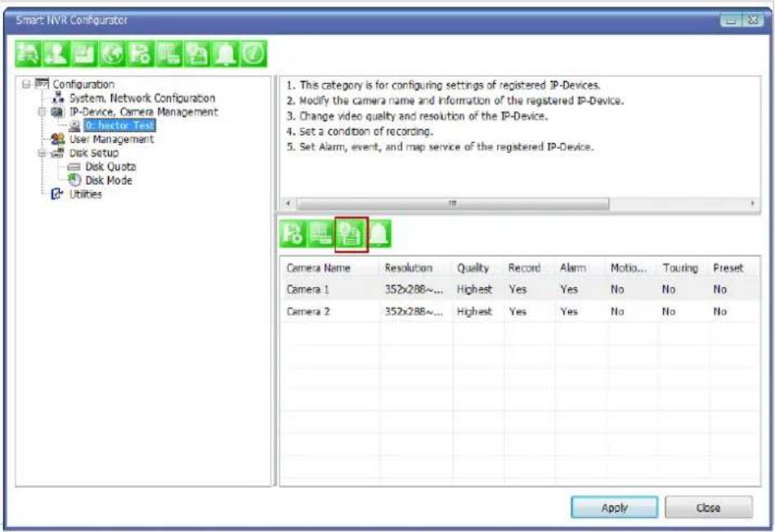Click the folder icon in top toolbar
The height and width of the screenshot is (532, 775).
click(x=84, y=54)
